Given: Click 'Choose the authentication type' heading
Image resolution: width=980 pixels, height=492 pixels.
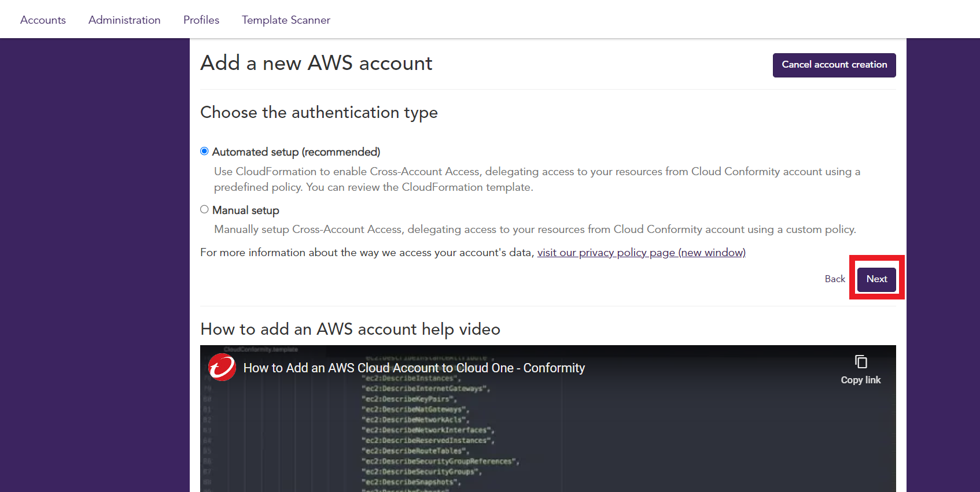Looking at the screenshot, I should tap(319, 112).
